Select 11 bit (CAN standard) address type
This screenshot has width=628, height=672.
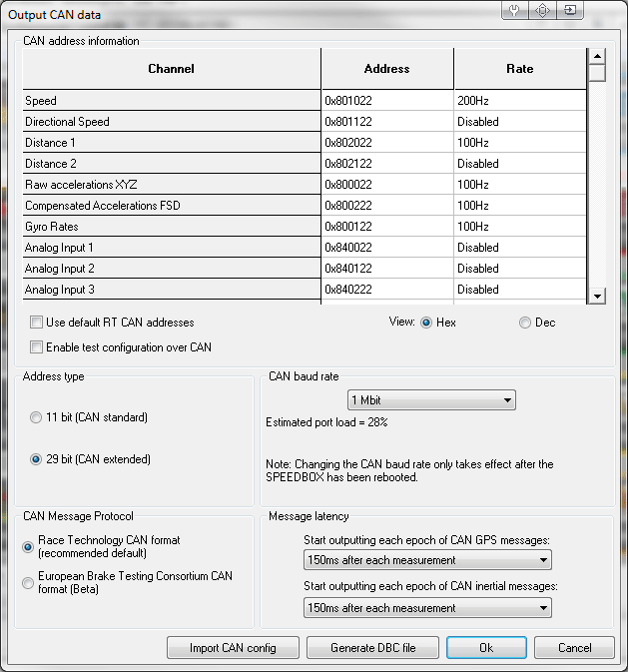[37, 417]
